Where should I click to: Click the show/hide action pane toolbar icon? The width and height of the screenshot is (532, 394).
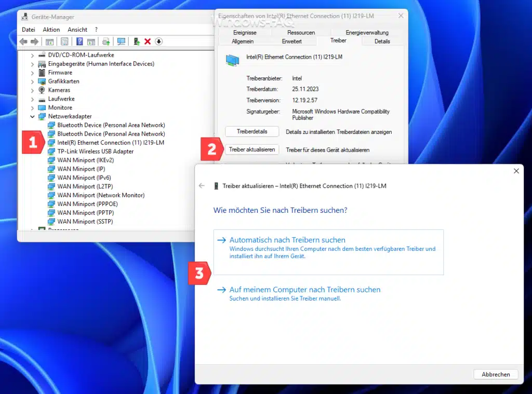pos(91,42)
